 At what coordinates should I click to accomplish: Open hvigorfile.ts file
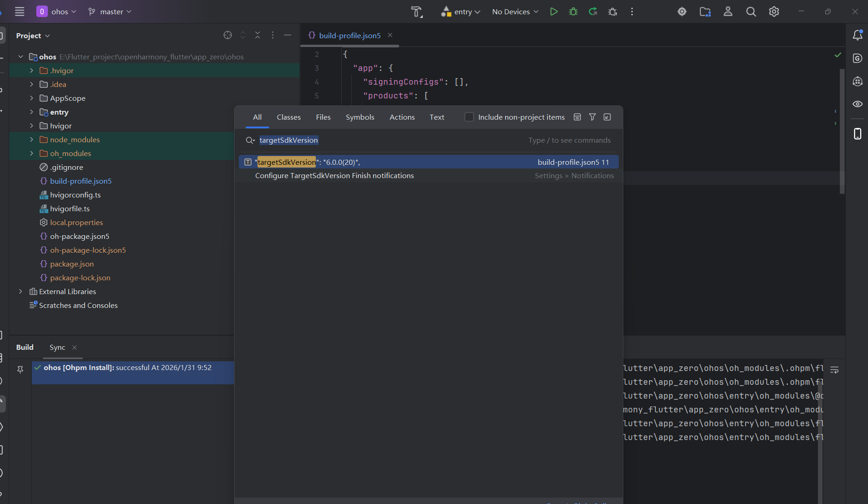(x=69, y=209)
